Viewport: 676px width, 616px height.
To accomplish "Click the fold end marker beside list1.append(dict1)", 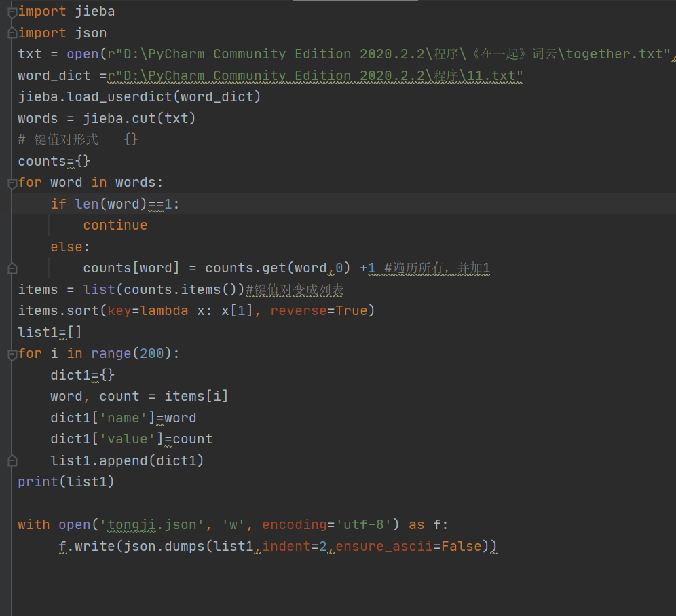I will (x=12, y=460).
